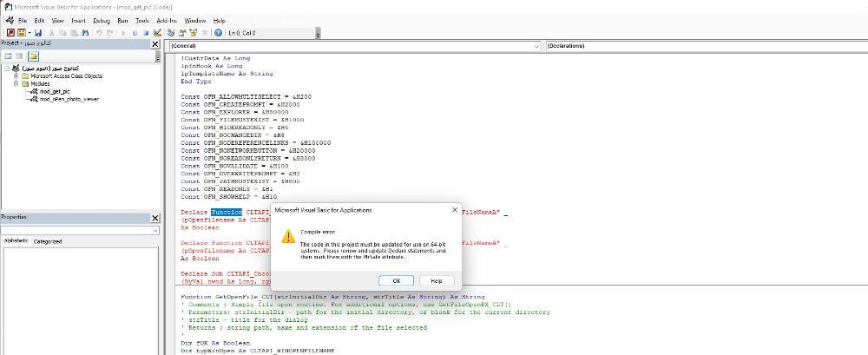Click the Paste toolbar icon
This screenshot has height=355, width=868.
[x=74, y=33]
